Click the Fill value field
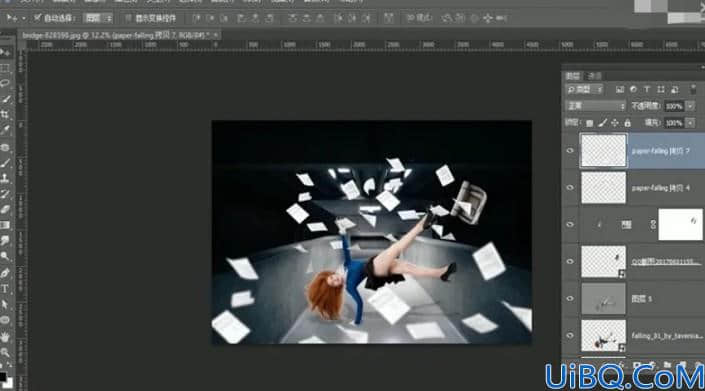Image resolution: width=705 pixels, height=391 pixels. [x=674, y=123]
